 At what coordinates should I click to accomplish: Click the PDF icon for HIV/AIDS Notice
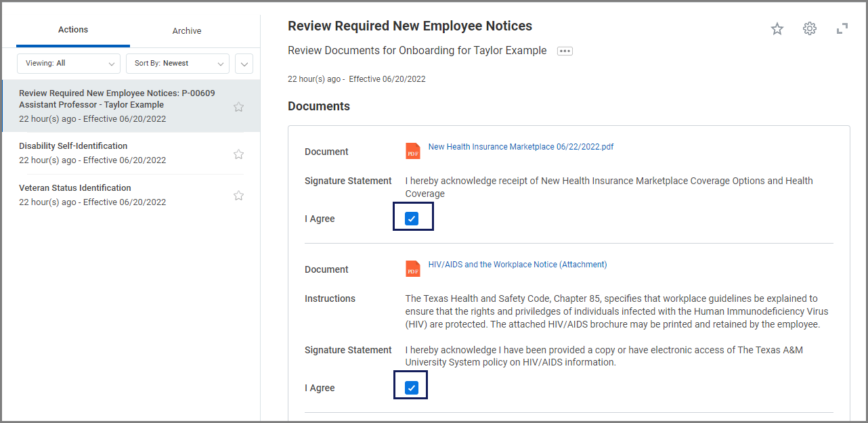[412, 269]
